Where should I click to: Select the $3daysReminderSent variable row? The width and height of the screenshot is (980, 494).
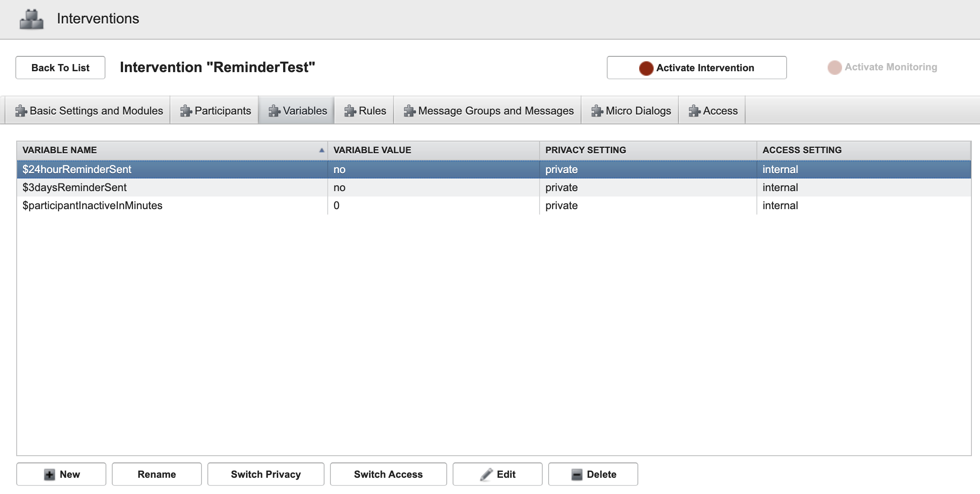coord(75,188)
